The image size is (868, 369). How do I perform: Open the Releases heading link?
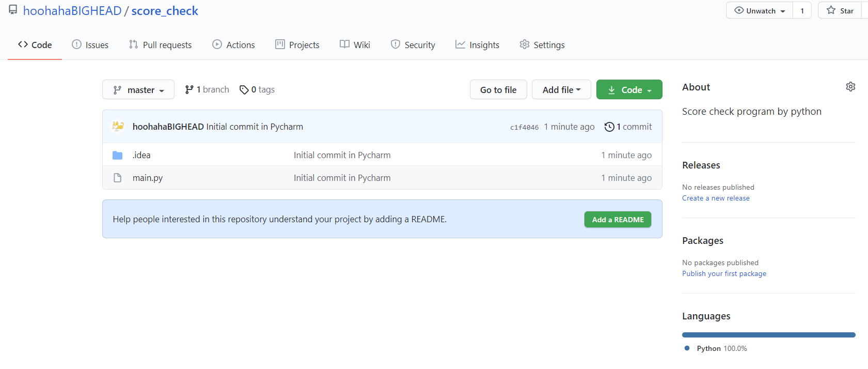click(x=701, y=165)
